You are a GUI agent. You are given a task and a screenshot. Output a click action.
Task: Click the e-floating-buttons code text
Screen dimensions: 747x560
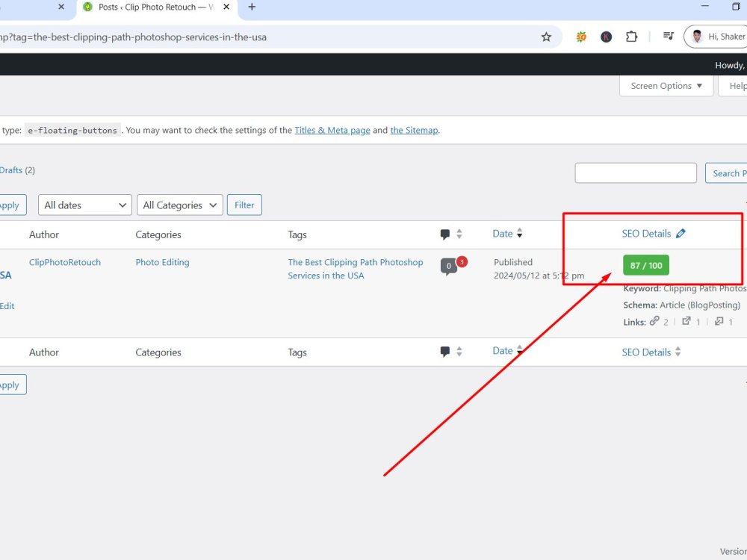click(72, 130)
